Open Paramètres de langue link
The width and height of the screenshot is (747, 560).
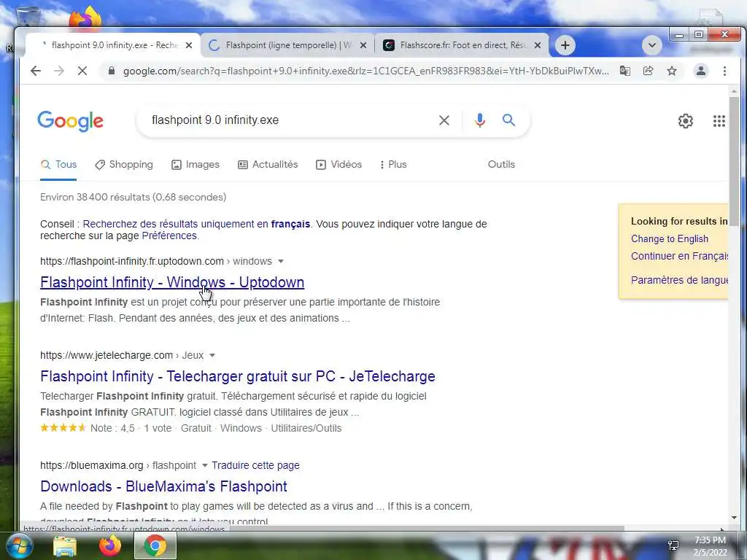click(x=679, y=280)
